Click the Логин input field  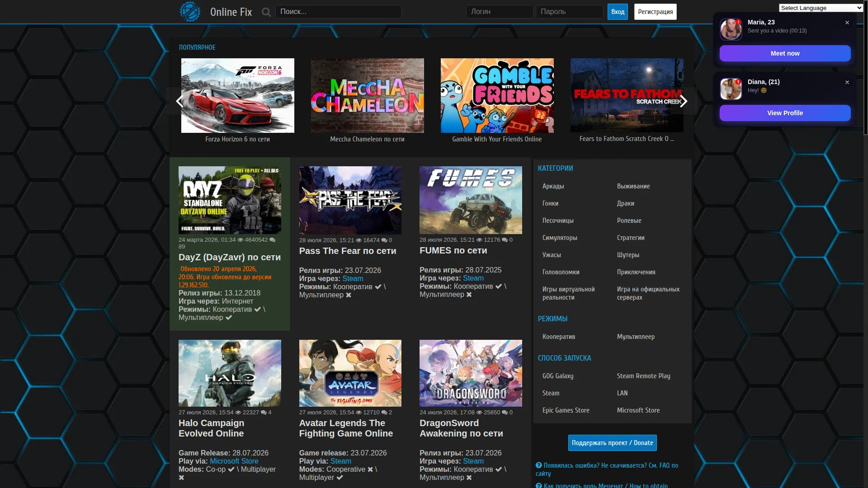[500, 12]
